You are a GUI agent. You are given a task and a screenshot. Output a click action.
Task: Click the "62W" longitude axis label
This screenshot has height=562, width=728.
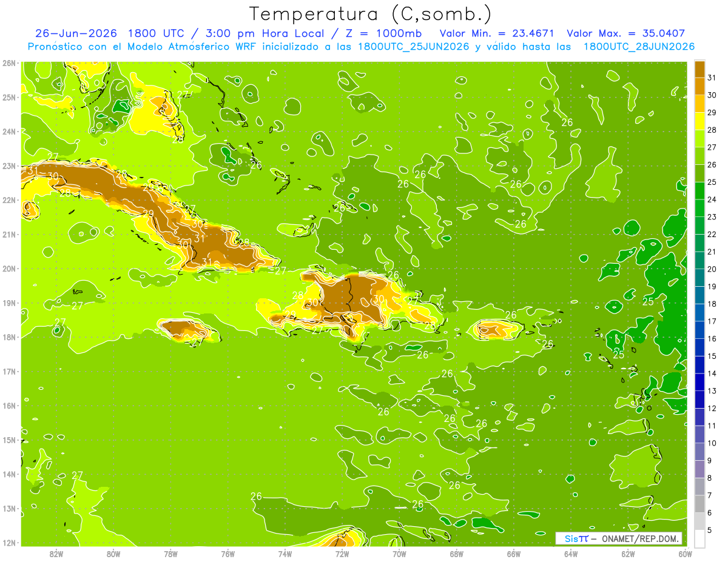[x=628, y=553]
